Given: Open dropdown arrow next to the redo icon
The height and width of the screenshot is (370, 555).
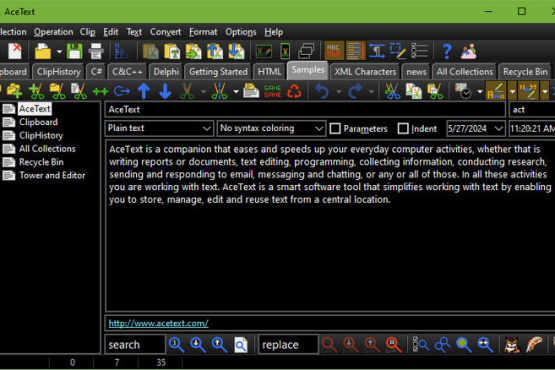Looking at the screenshot, I should [371, 92].
